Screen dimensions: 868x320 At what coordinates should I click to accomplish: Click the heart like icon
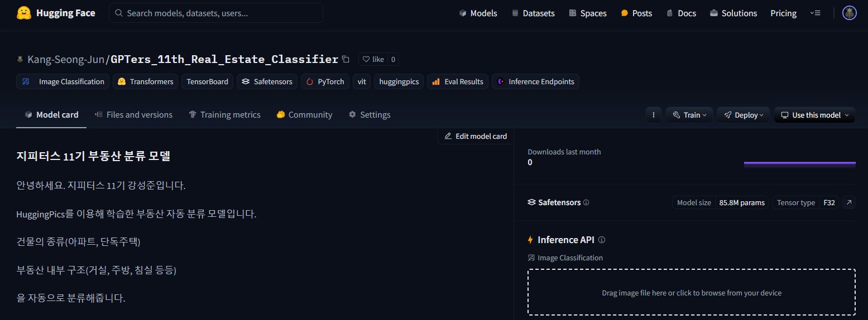point(366,59)
